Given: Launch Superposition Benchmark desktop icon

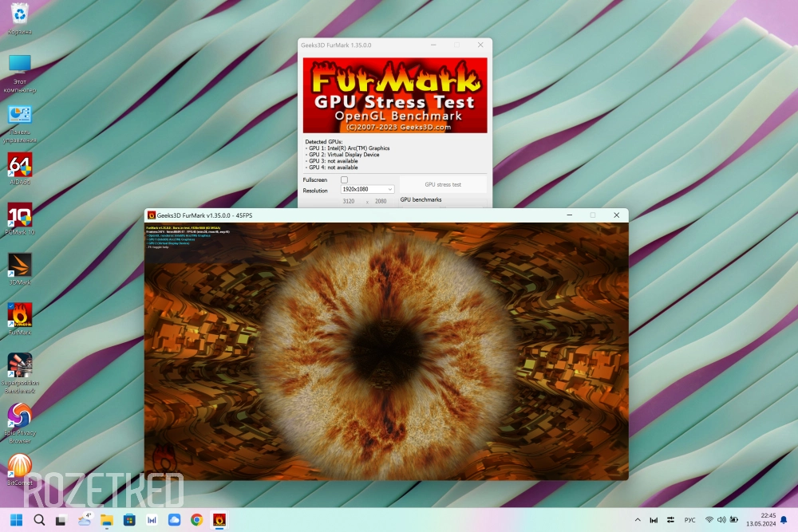Looking at the screenshot, I should (x=20, y=367).
